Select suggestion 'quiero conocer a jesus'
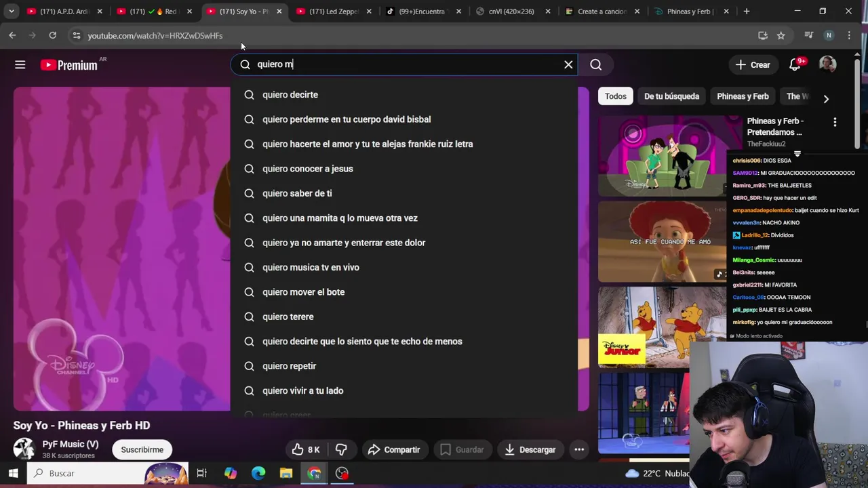This screenshot has width=868, height=488. tap(403, 169)
